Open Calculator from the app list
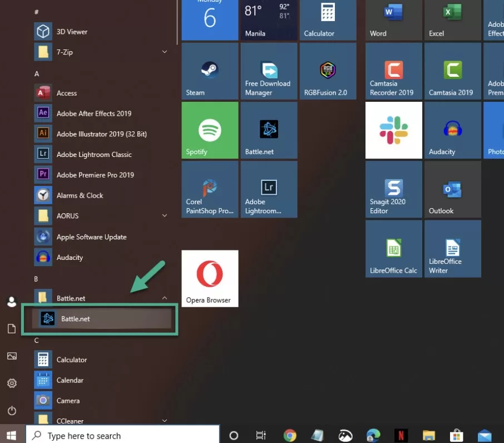The image size is (504, 443). pos(101,360)
